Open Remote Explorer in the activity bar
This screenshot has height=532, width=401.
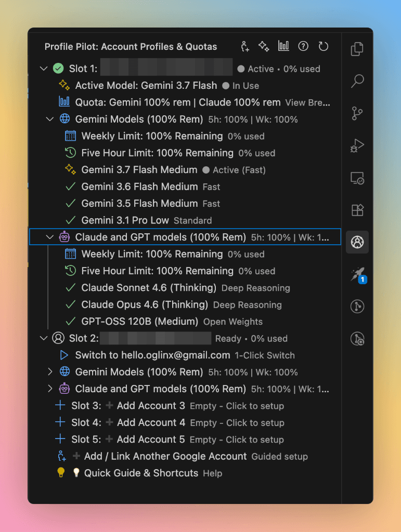pos(357,178)
